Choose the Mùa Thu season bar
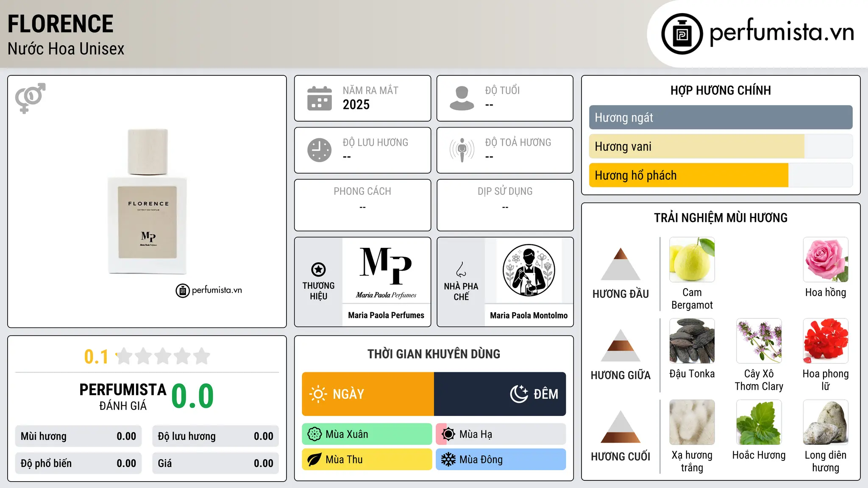 tap(367, 460)
